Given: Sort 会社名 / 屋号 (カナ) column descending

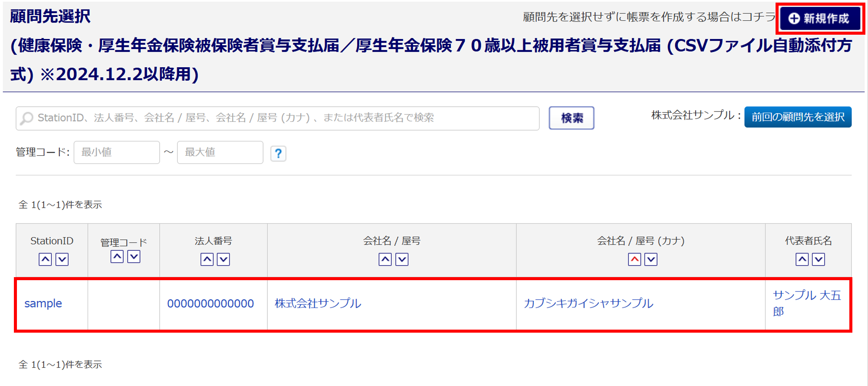Looking at the screenshot, I should click(x=651, y=259).
